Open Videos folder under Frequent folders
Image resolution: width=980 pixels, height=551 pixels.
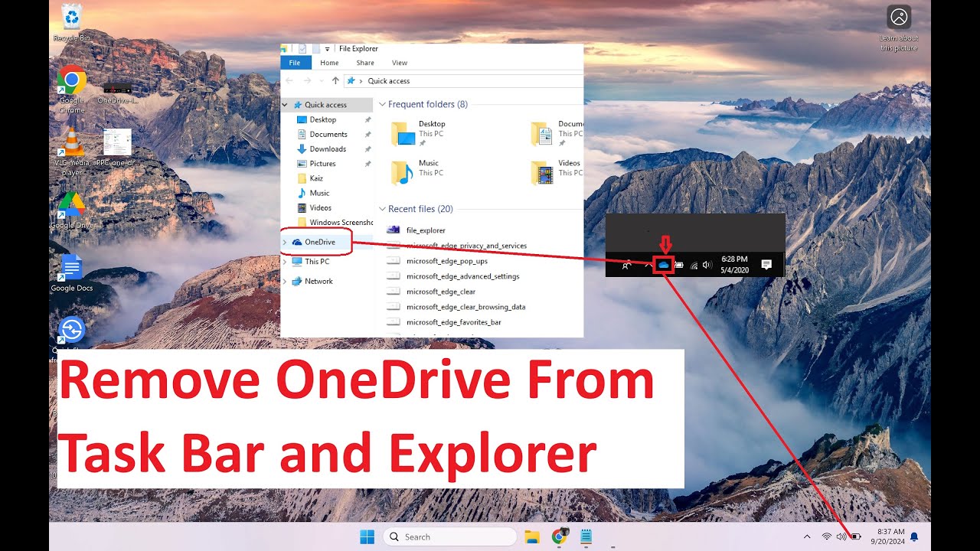[x=556, y=172]
